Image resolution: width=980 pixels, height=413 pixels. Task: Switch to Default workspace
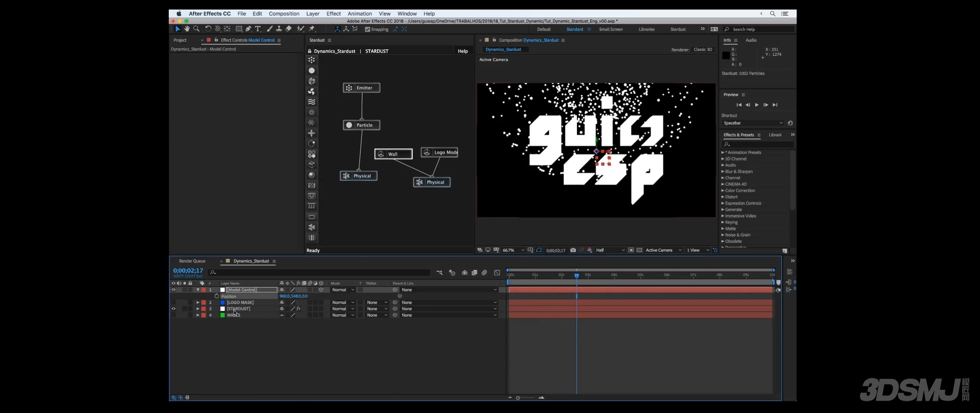pos(544,29)
